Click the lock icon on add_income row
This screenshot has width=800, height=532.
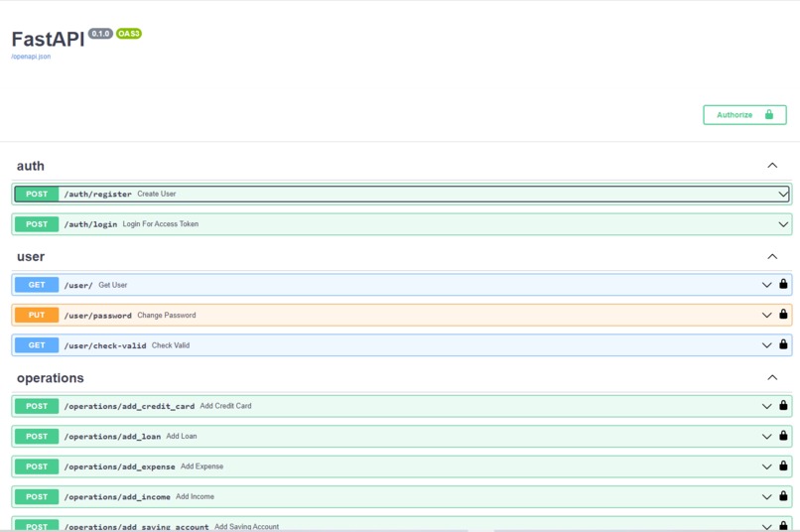[783, 496]
